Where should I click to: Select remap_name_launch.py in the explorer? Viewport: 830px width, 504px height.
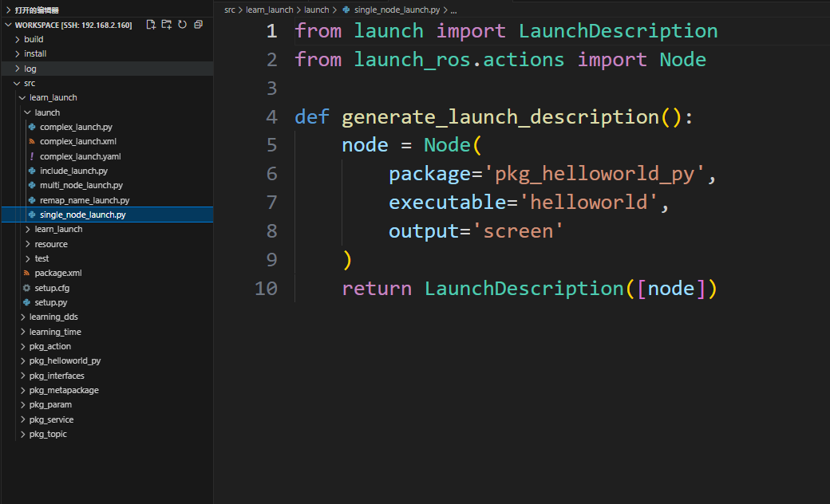(84, 200)
